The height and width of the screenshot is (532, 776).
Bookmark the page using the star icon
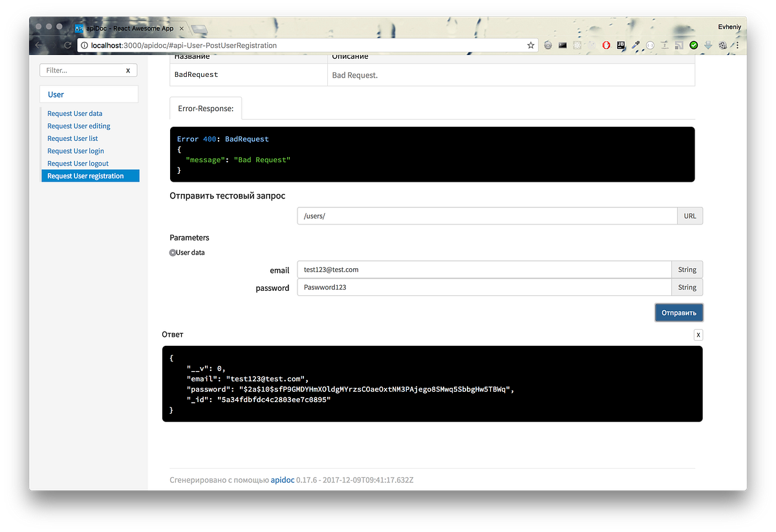pos(530,45)
